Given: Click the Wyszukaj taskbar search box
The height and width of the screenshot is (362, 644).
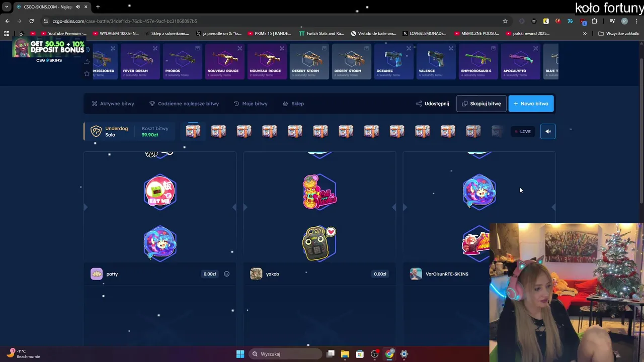Looking at the screenshot, I should pos(286,354).
